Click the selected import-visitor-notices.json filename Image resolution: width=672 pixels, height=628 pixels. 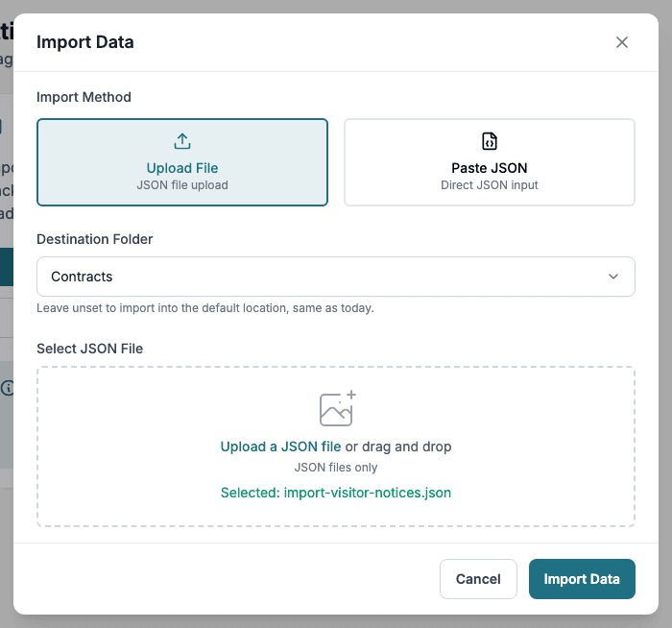[368, 493]
